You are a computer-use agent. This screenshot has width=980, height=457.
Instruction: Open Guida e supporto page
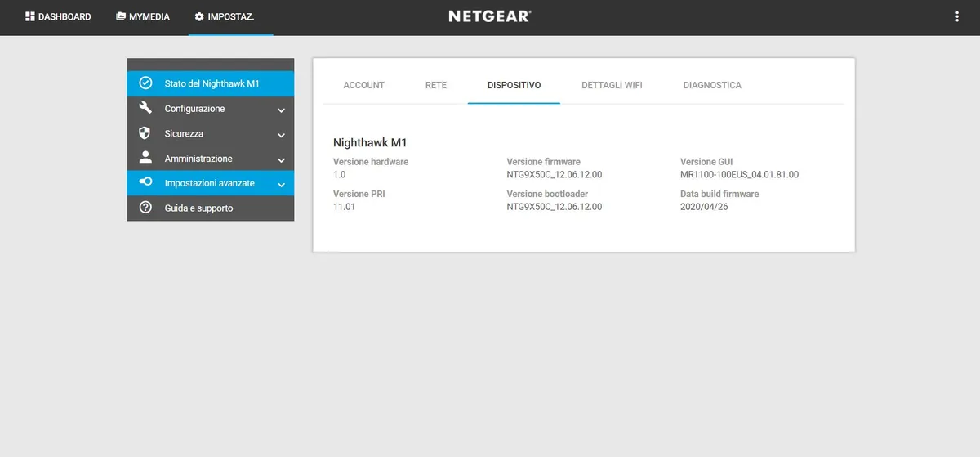(211, 208)
